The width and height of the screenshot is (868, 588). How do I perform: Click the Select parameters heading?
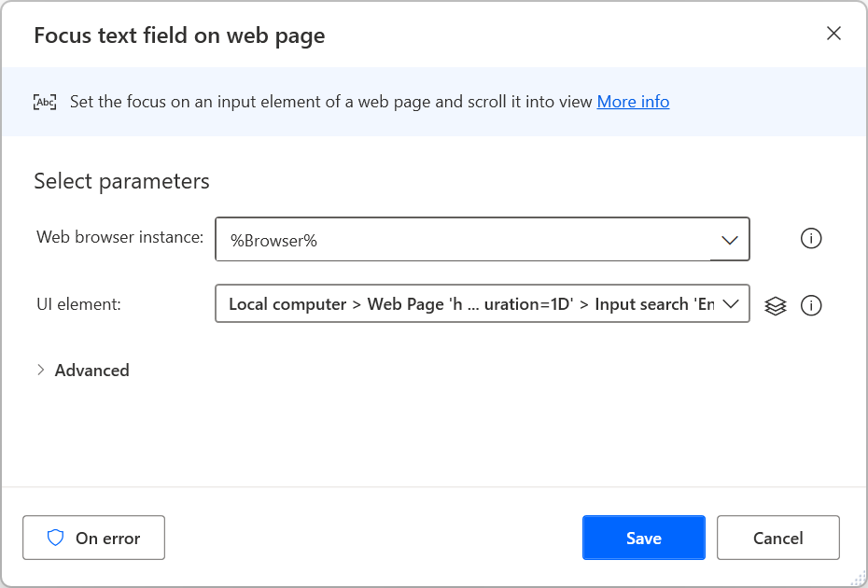click(x=121, y=181)
